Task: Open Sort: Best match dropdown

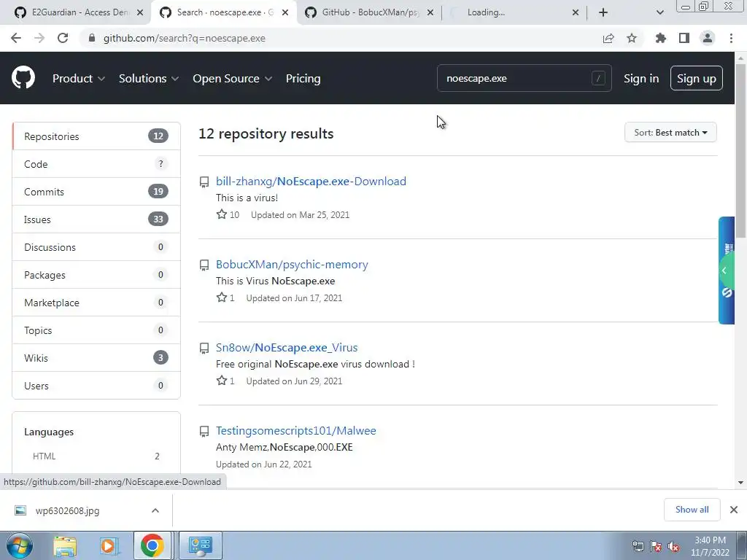Action: click(x=670, y=133)
